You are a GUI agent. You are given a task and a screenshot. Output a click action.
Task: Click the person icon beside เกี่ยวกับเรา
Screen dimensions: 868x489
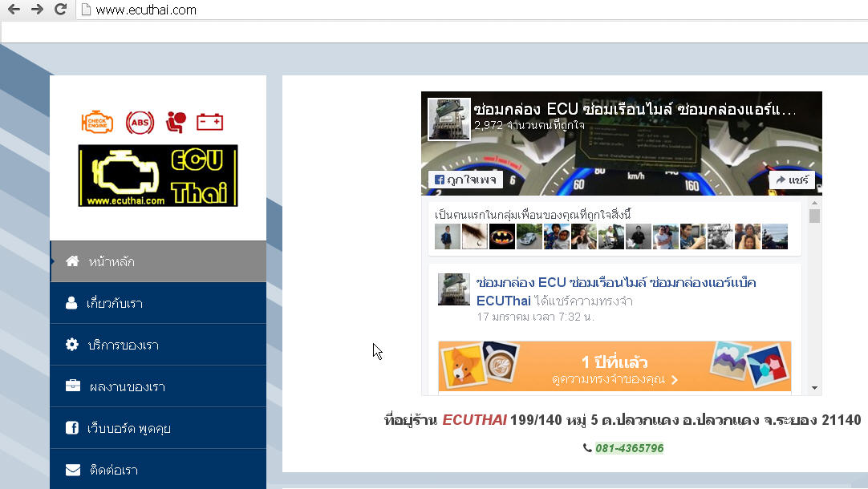pos(71,302)
